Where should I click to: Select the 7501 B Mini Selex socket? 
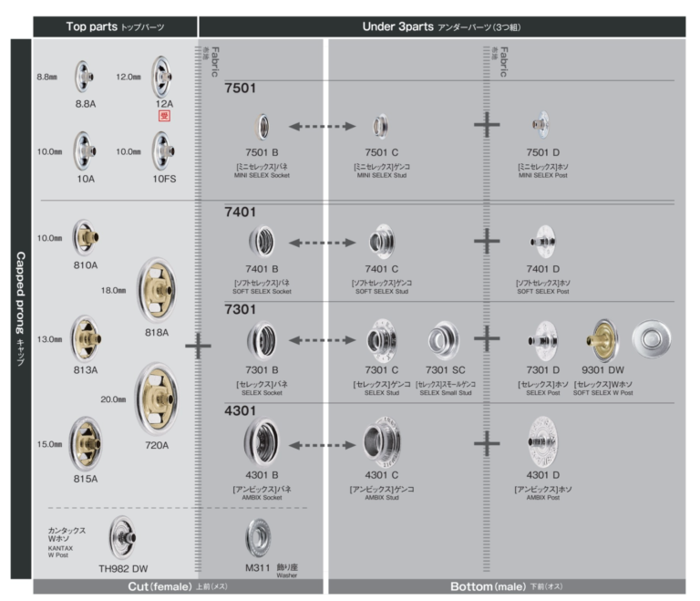pos(262,126)
